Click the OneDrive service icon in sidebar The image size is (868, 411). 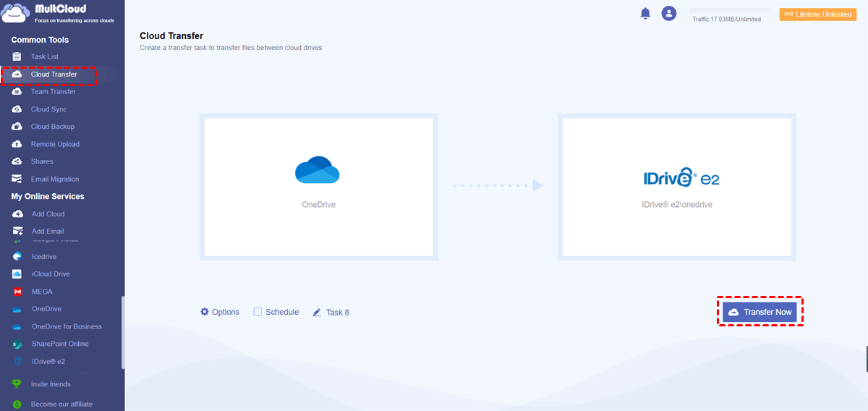[17, 309]
